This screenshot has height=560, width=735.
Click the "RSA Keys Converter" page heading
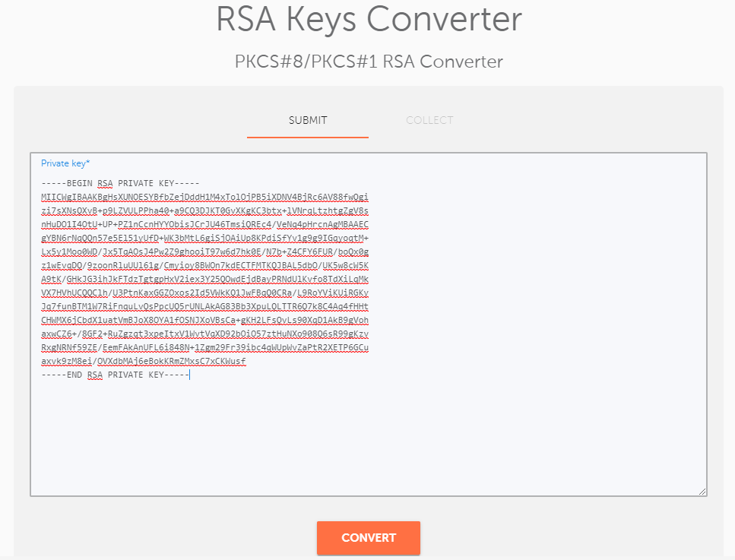point(369,20)
